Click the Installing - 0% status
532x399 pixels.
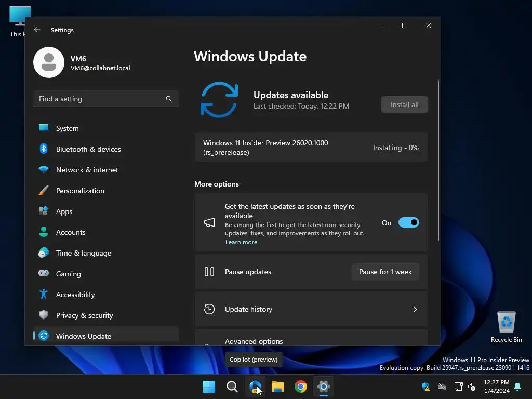[x=395, y=148]
